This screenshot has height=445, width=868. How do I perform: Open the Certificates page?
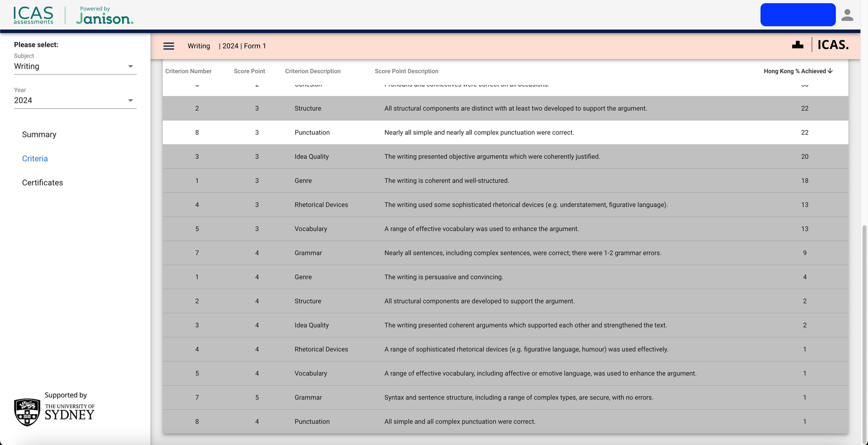click(42, 183)
